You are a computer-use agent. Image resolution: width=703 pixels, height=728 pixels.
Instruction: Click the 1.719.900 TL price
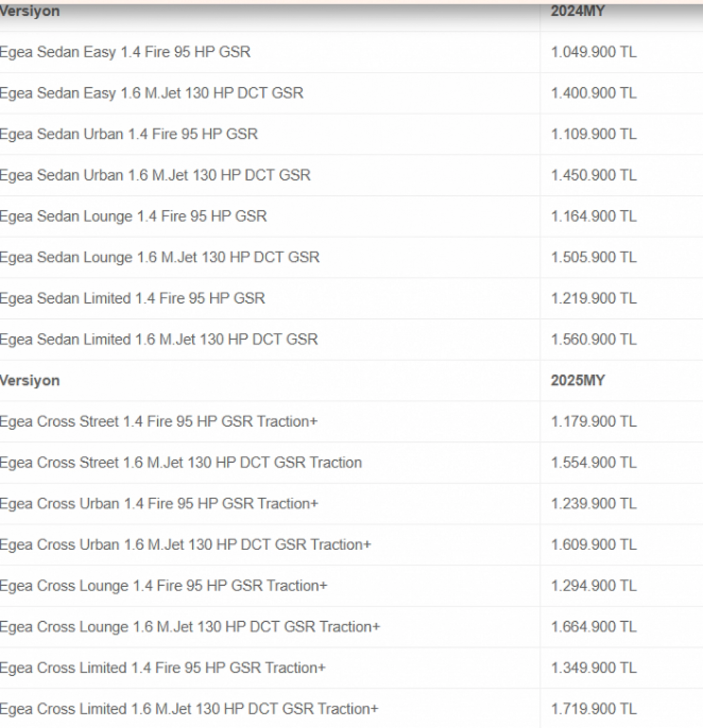[594, 709]
